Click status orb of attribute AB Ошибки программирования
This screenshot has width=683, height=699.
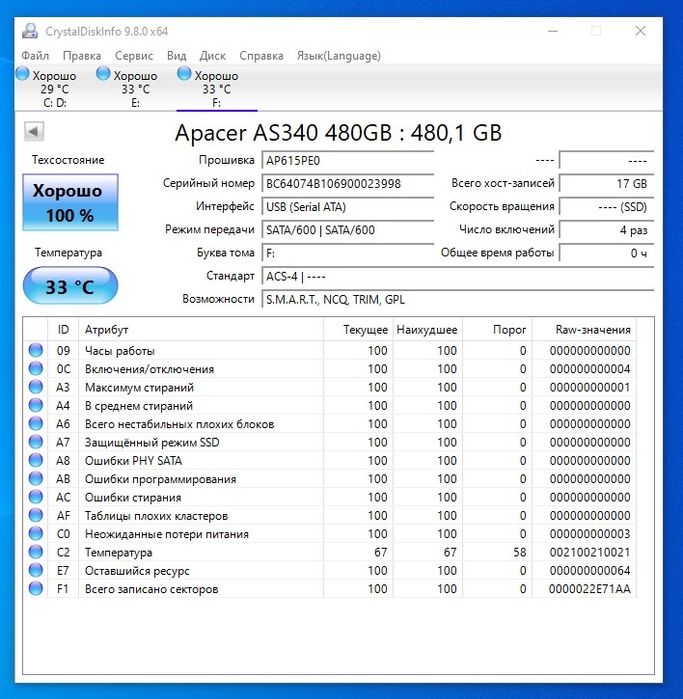click(36, 478)
